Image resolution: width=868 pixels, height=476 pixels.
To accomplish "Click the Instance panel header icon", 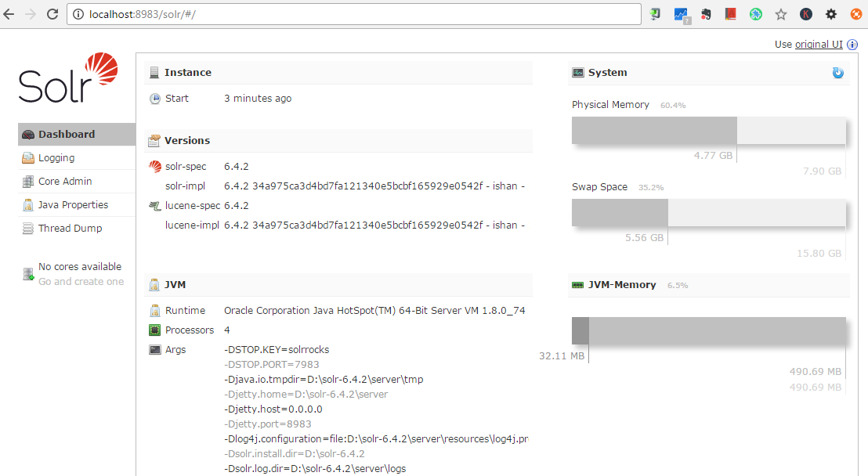I will tap(154, 72).
